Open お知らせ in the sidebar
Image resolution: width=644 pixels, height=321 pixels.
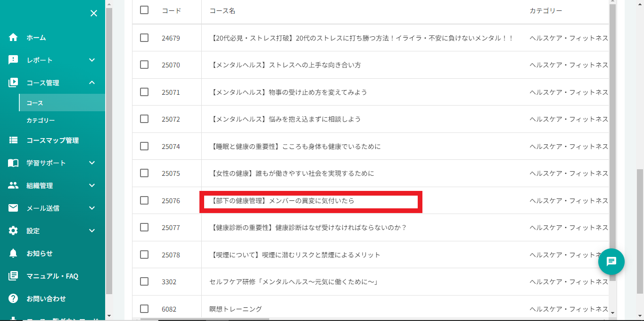click(40, 253)
